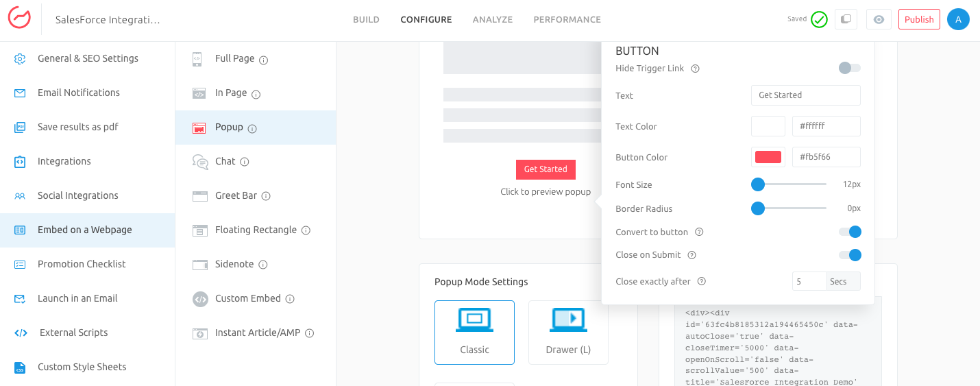The width and height of the screenshot is (980, 386).
Task: Click the Close exactly after seconds field
Action: [x=809, y=281]
